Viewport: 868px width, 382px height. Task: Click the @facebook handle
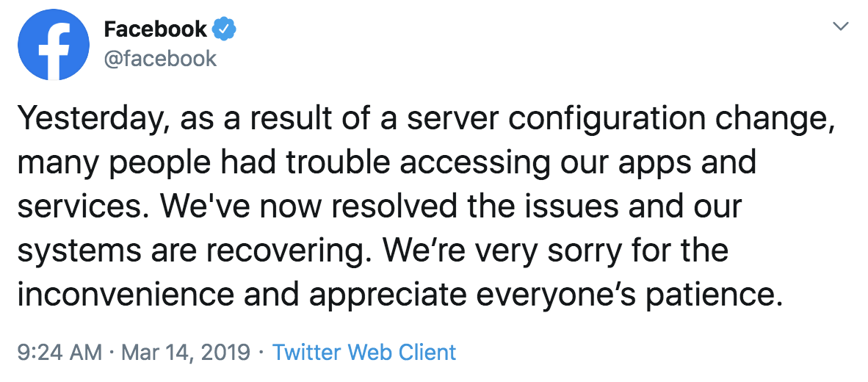pyautogui.click(x=161, y=58)
